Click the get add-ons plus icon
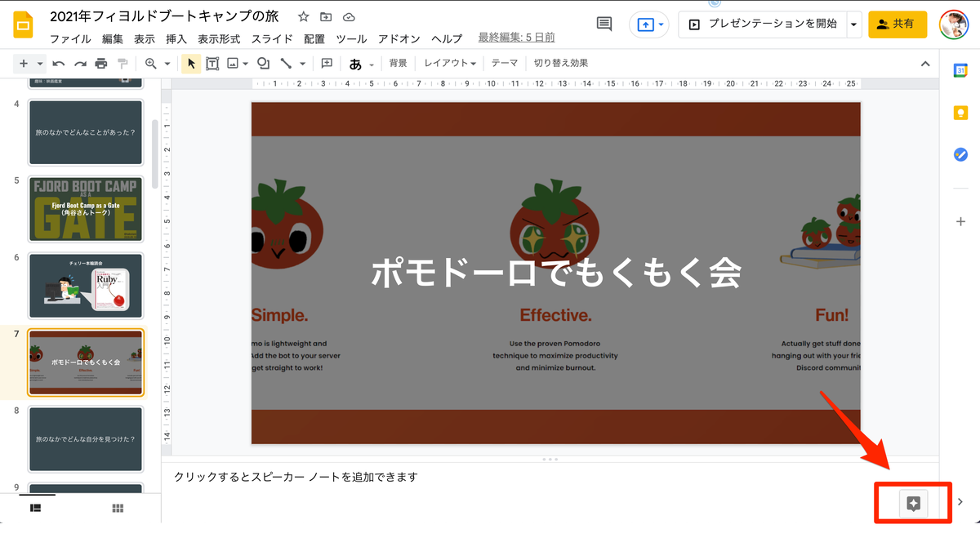Viewport: 980px width, 538px height. (960, 221)
